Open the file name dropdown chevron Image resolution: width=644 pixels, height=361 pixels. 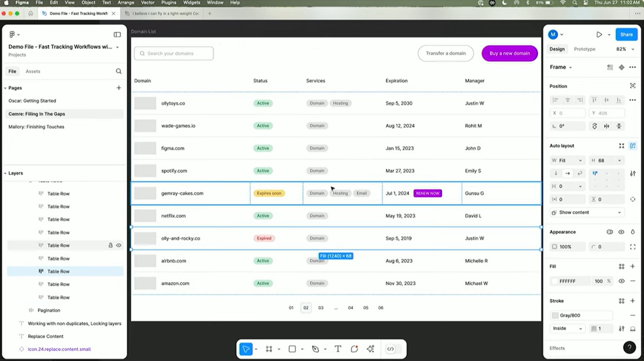(118, 47)
